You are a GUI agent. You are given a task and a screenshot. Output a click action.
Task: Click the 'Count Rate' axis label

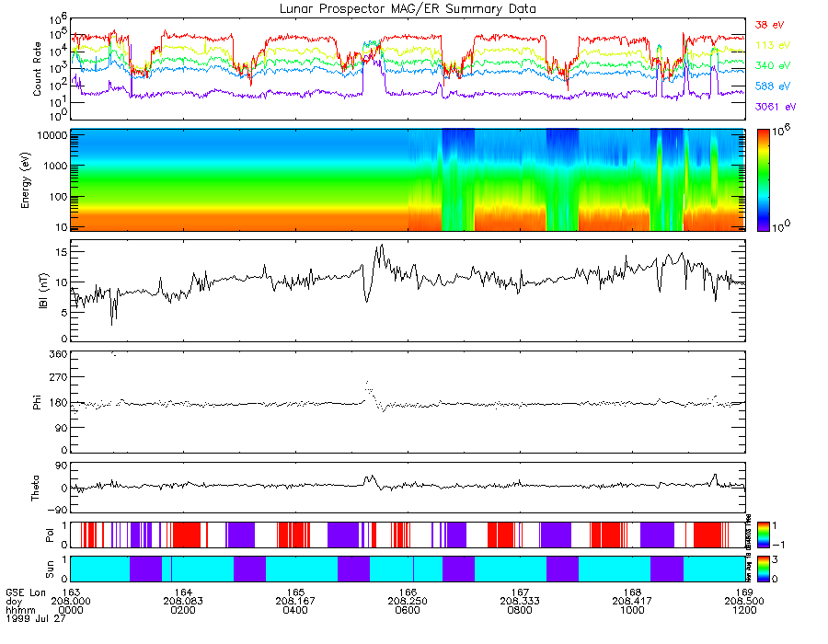click(37, 69)
